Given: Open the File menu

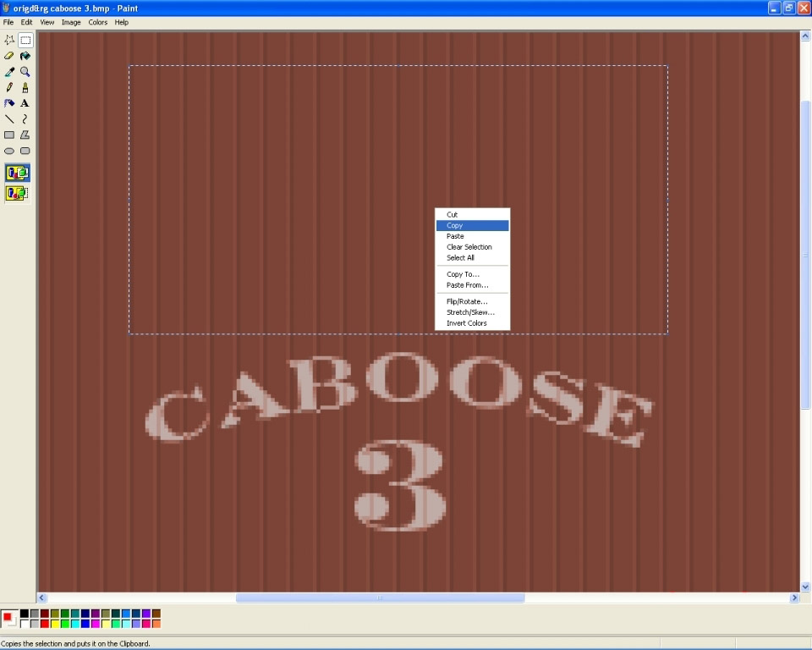Looking at the screenshot, I should [x=8, y=22].
